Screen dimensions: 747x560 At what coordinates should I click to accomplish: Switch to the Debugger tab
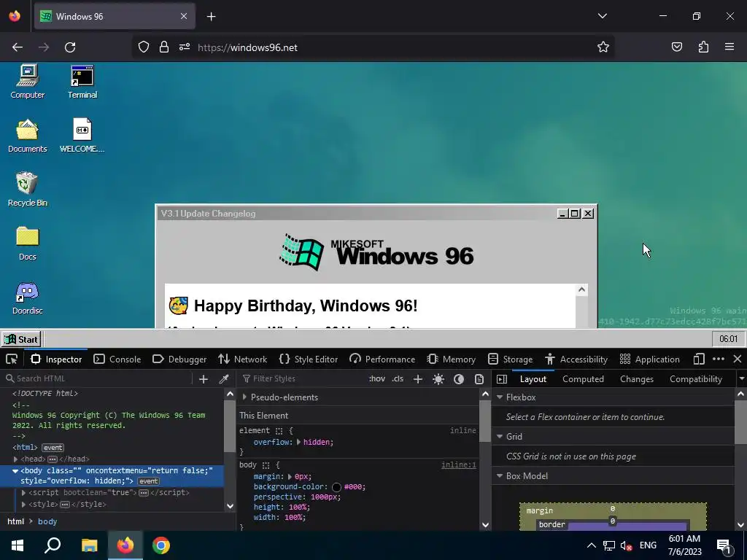[x=179, y=359]
